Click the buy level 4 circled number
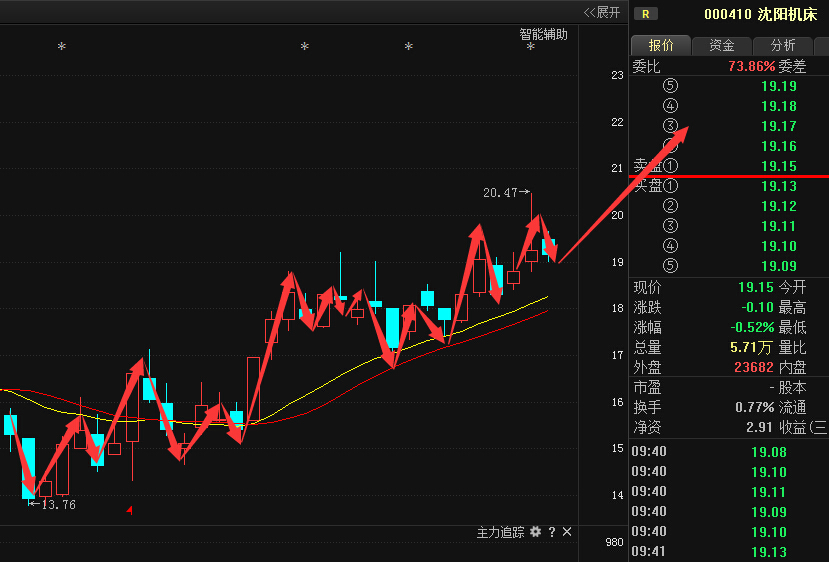The width and height of the screenshot is (829, 562). tap(670, 246)
